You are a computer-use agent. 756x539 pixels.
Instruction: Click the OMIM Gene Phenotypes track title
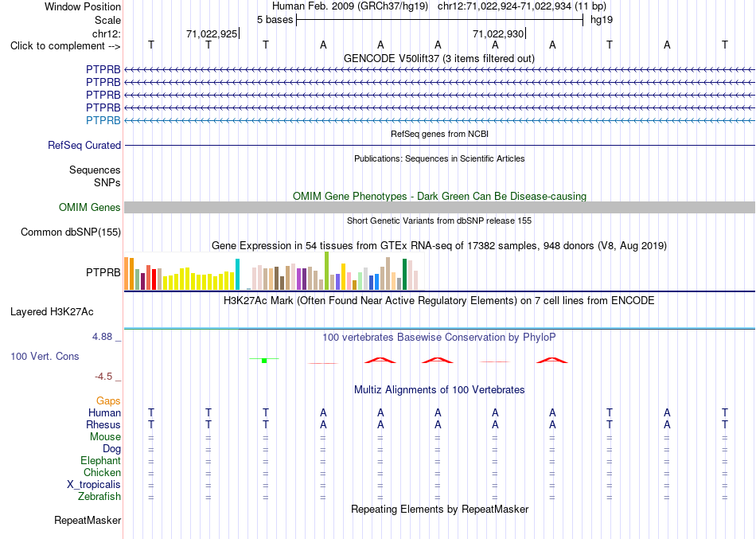click(x=440, y=196)
